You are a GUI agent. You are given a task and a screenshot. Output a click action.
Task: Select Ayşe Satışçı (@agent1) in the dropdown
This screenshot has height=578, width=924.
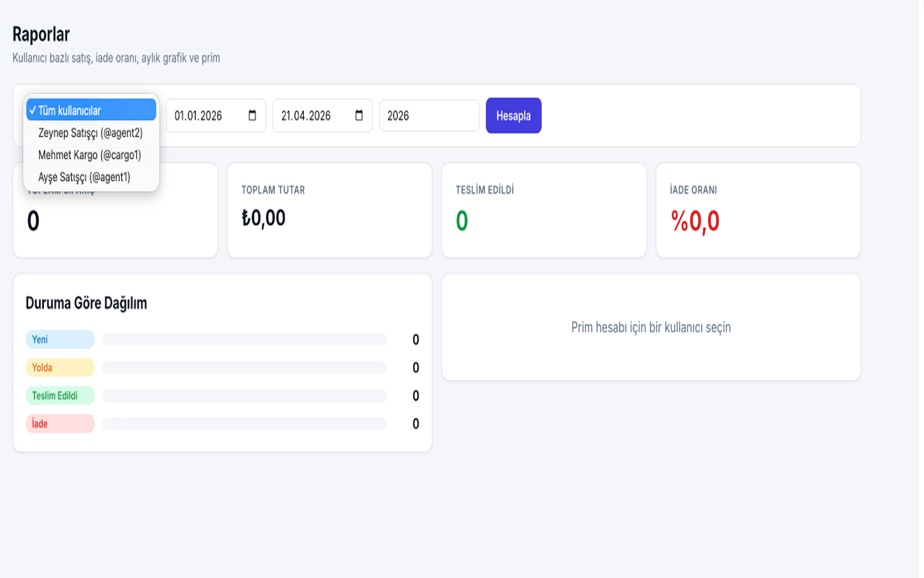click(84, 177)
